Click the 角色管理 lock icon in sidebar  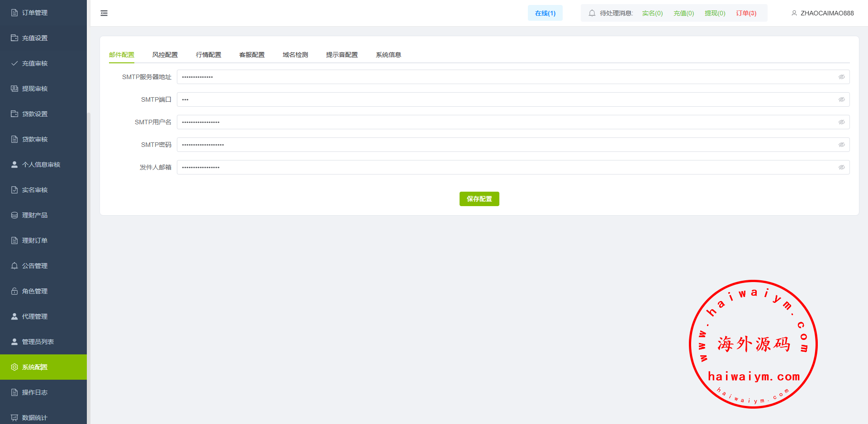click(14, 291)
